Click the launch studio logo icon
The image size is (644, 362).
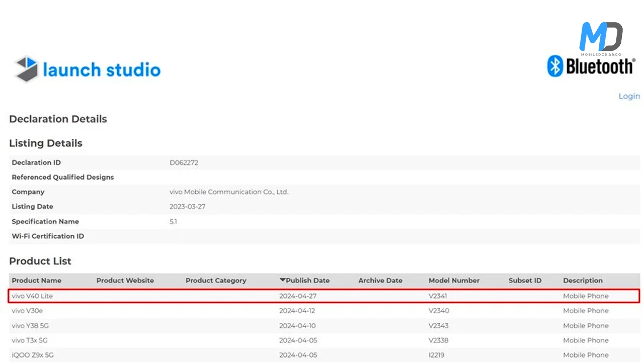click(x=27, y=69)
